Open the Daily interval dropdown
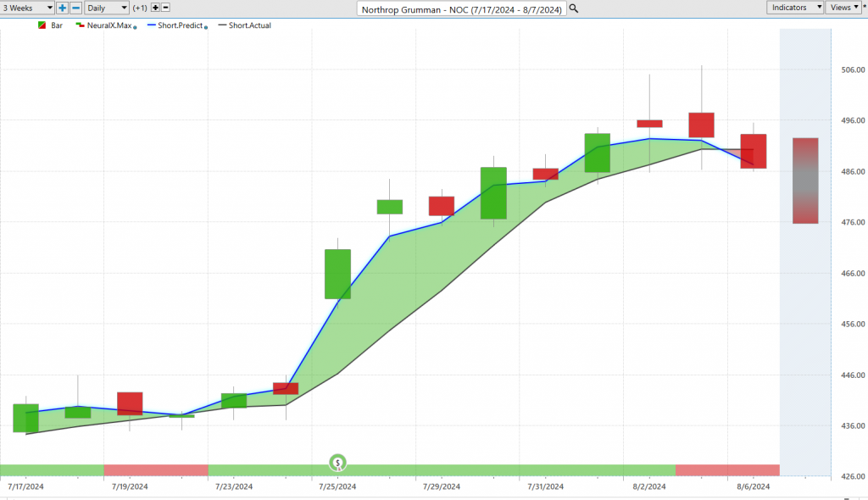 [x=107, y=8]
